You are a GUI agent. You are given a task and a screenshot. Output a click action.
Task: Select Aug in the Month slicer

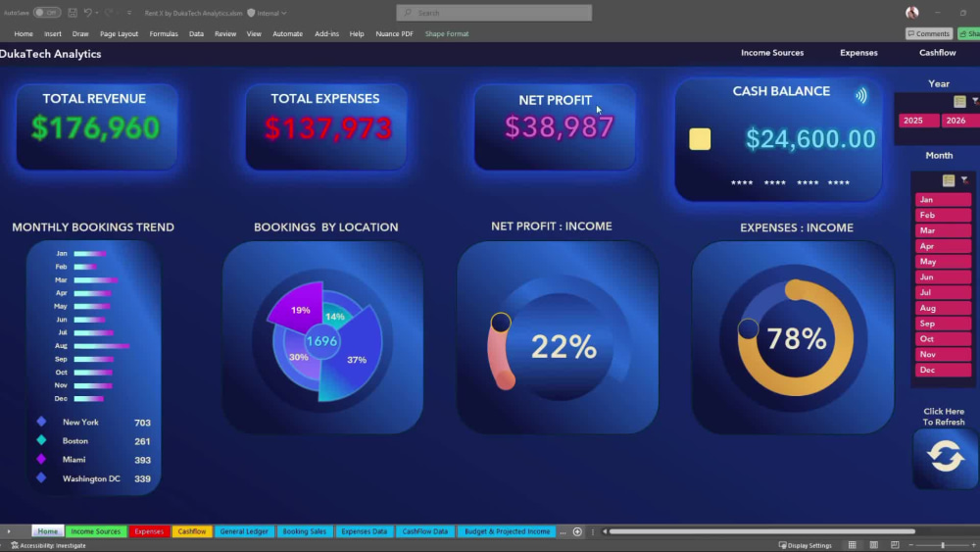pos(943,308)
